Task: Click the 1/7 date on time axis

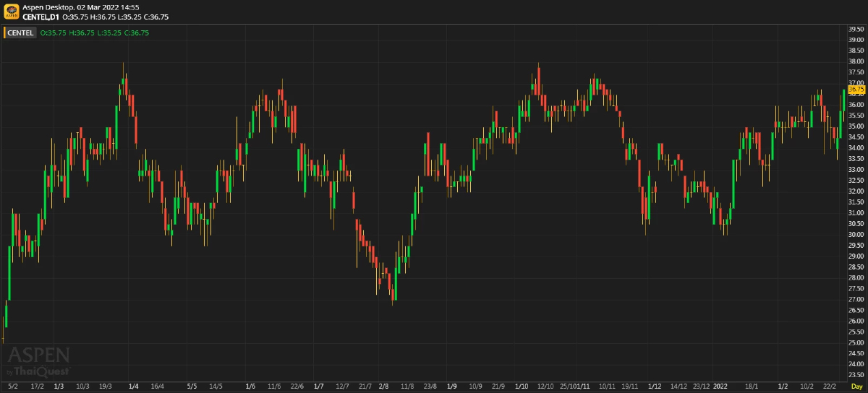Action: click(318, 386)
